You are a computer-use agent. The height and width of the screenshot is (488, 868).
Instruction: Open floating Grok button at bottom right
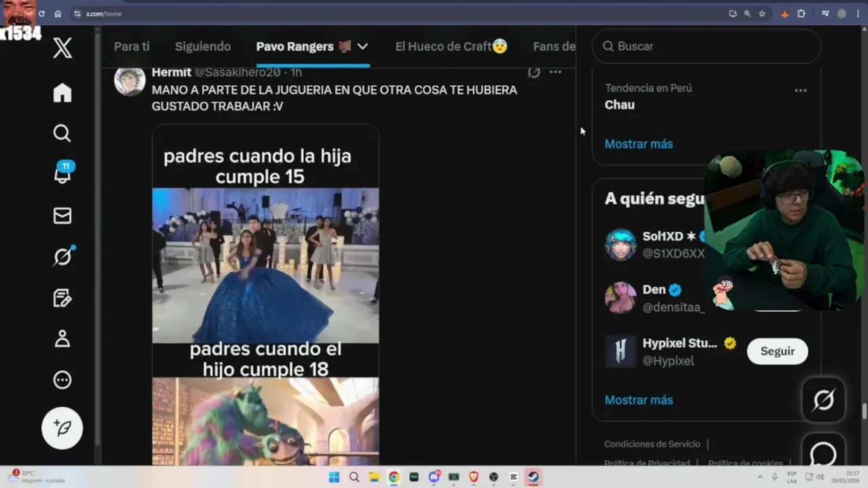pyautogui.click(x=823, y=400)
